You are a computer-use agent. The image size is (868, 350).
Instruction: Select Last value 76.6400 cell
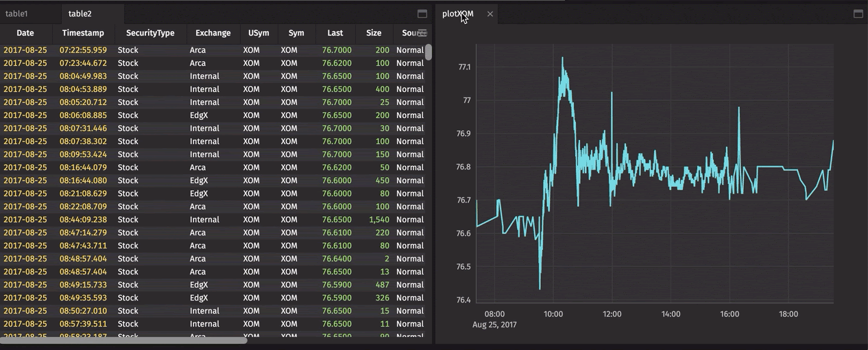335,259
